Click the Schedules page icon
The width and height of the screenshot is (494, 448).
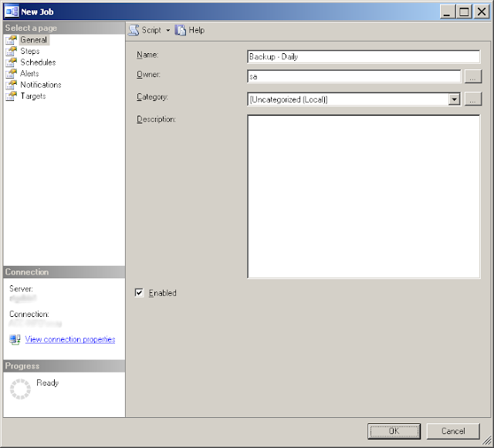(x=11, y=62)
